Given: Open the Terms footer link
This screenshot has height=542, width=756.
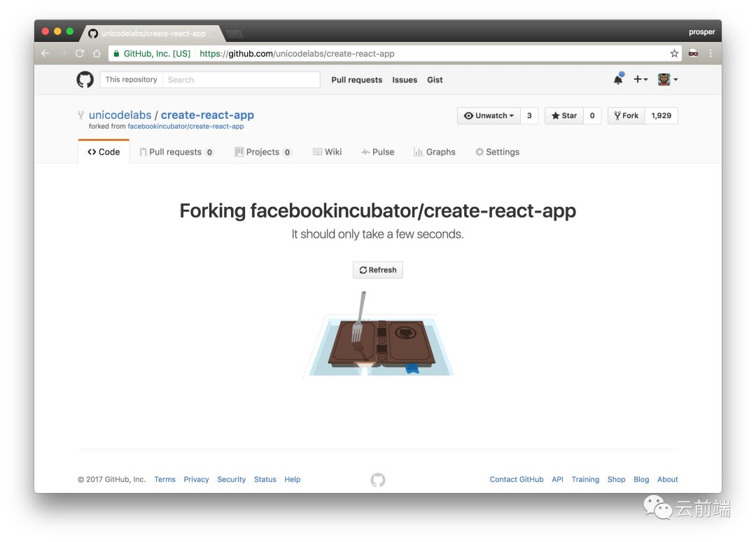Looking at the screenshot, I should tap(165, 479).
